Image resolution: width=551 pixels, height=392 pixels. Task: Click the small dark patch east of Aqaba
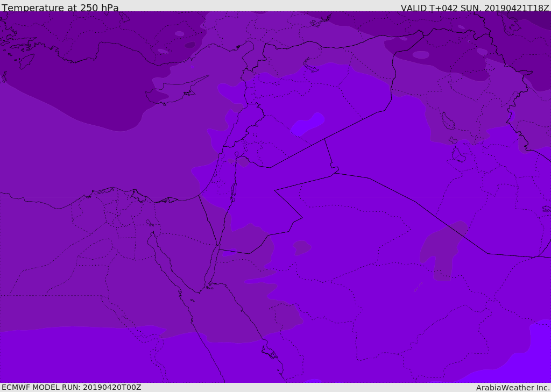pos(301,247)
